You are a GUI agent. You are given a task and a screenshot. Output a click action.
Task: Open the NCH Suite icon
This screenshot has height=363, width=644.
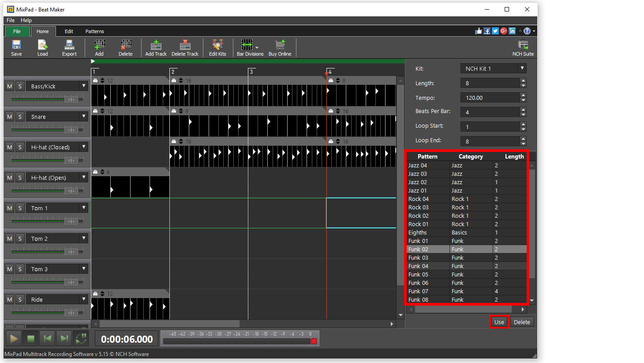[x=523, y=47]
